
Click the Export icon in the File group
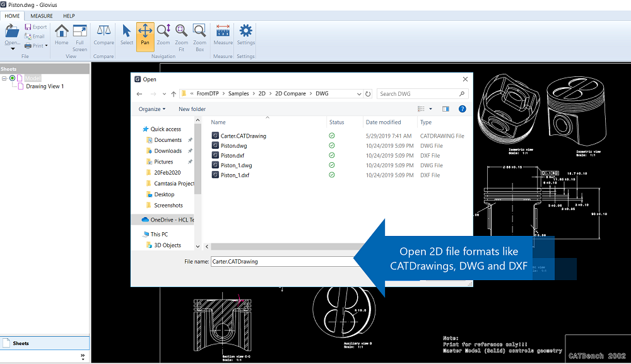[x=28, y=27]
